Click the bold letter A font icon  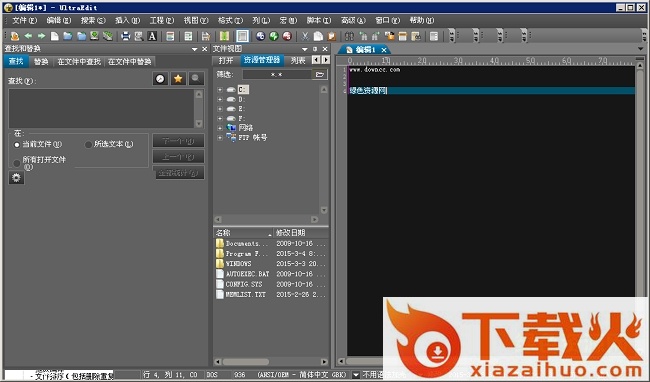[152, 36]
